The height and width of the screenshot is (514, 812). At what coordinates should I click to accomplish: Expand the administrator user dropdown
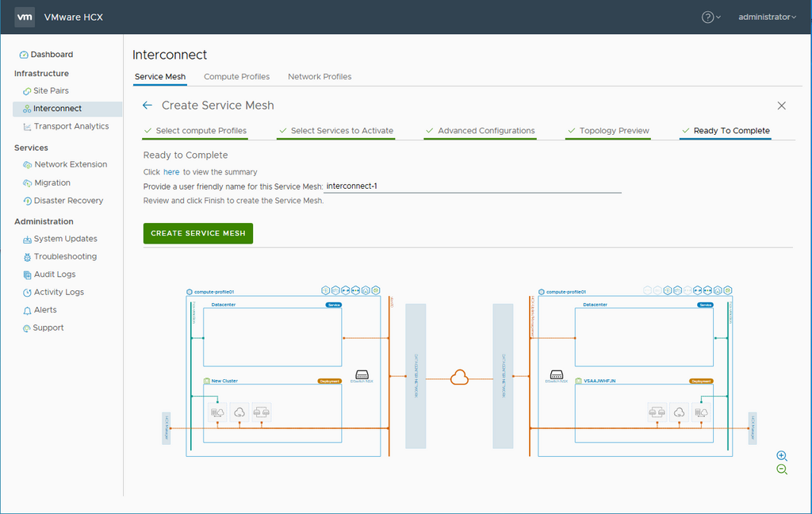coord(766,17)
